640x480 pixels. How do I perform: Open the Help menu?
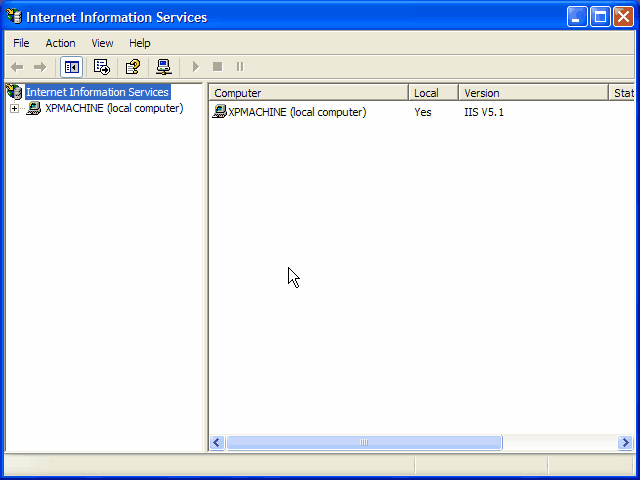tap(140, 43)
